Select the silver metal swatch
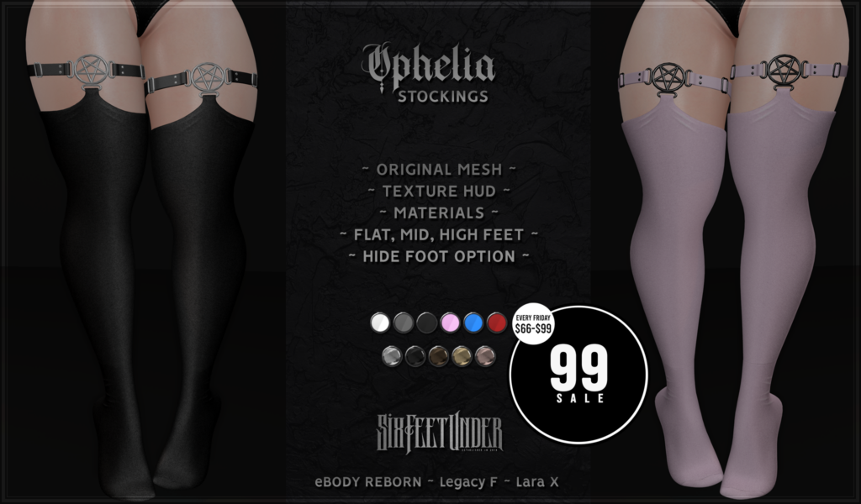 click(392, 356)
